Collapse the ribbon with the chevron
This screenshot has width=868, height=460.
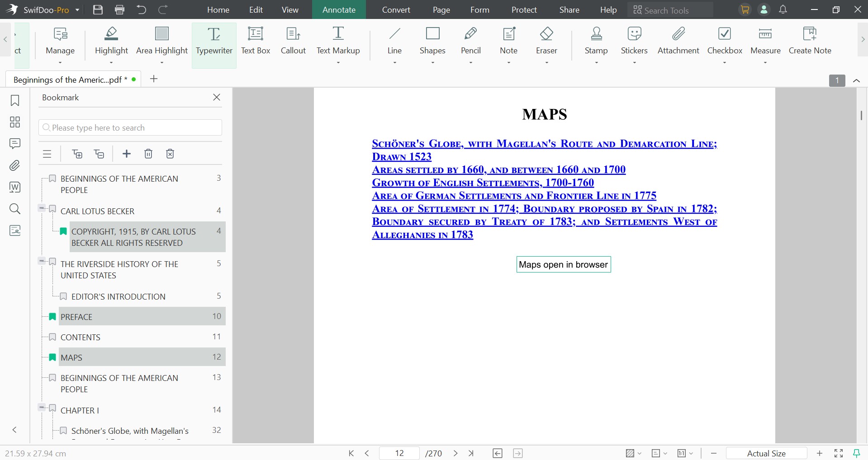click(856, 80)
